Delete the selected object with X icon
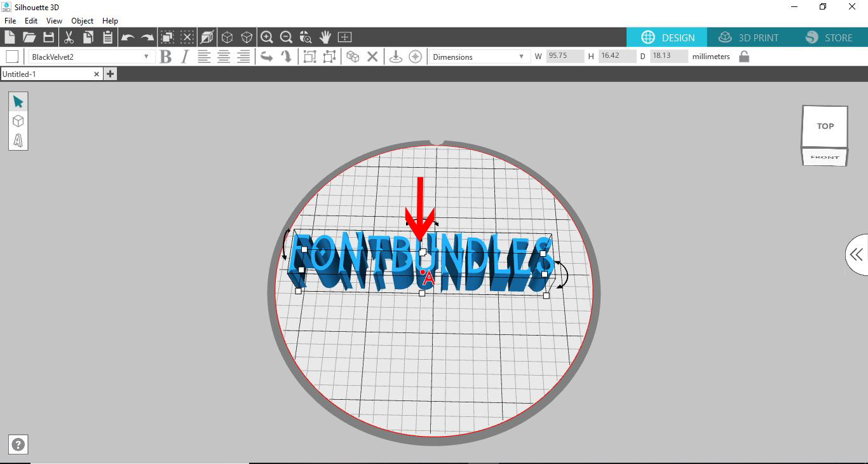The height and width of the screenshot is (464, 868). [x=372, y=57]
